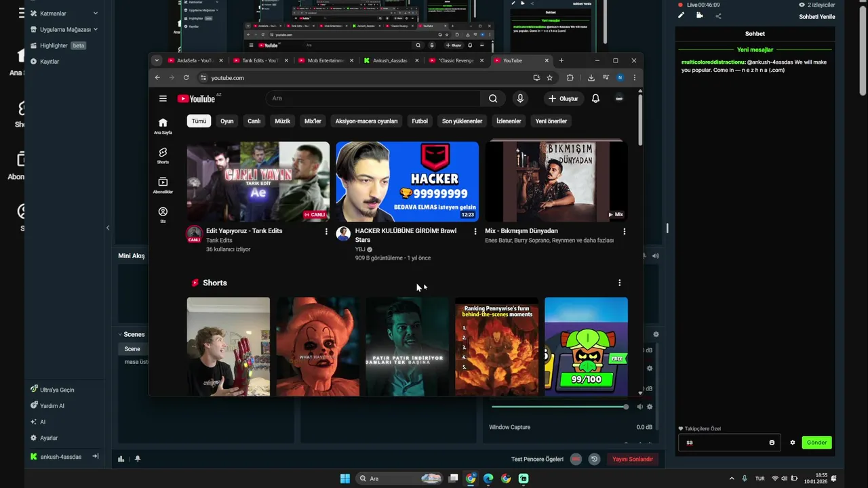868x488 pixels.
Task: Click the YouTube search magnifier button
Action: point(493,98)
